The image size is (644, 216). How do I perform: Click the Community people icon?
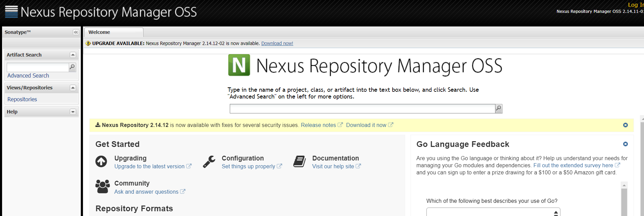pyautogui.click(x=103, y=187)
